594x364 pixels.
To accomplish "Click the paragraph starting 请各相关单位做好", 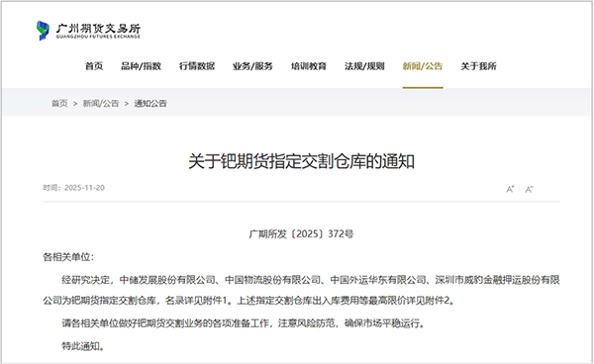I will click(x=243, y=323).
